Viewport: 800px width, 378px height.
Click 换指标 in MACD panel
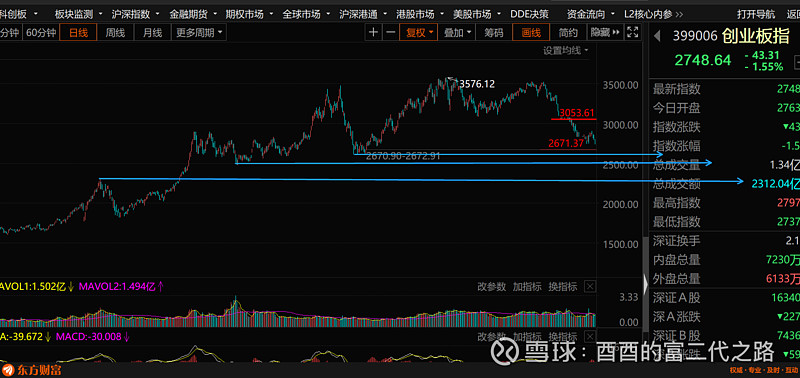tap(563, 337)
